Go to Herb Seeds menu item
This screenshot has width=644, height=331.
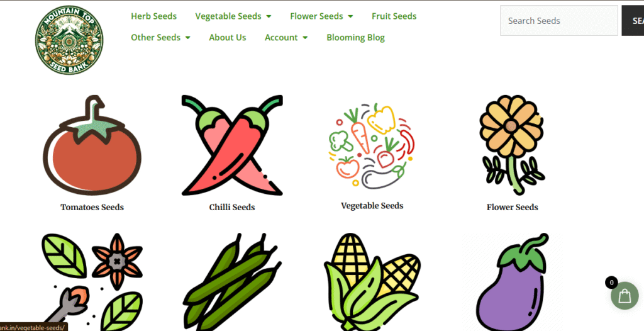153,16
